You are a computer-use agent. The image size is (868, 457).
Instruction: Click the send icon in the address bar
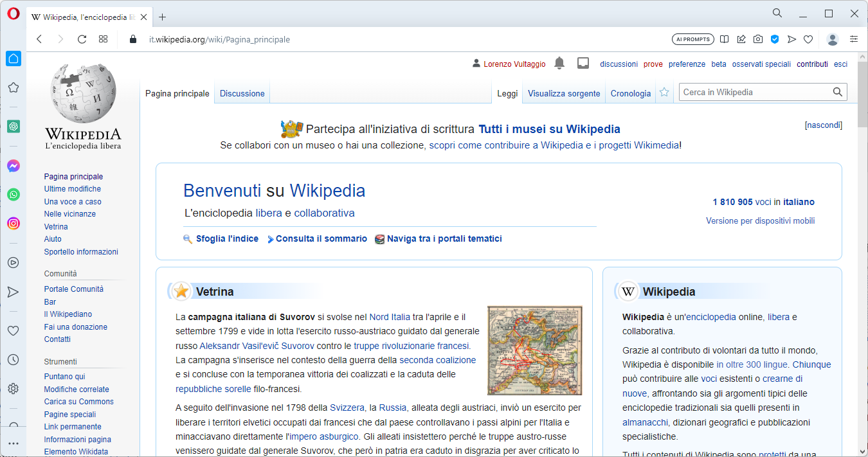point(791,39)
